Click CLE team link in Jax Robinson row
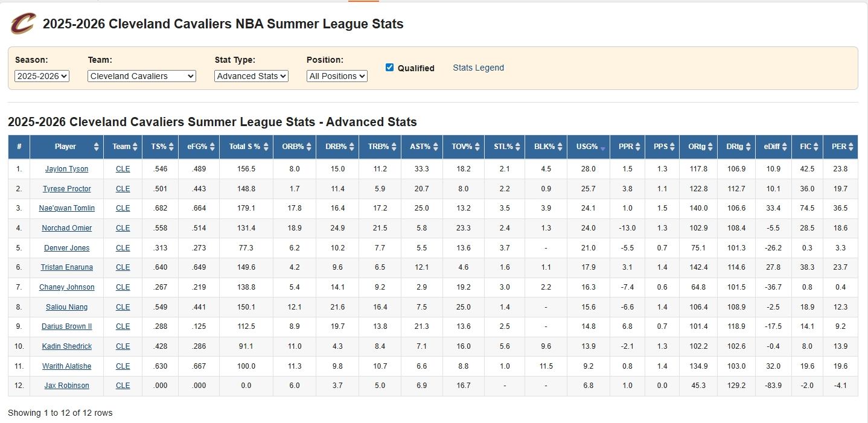 point(123,386)
